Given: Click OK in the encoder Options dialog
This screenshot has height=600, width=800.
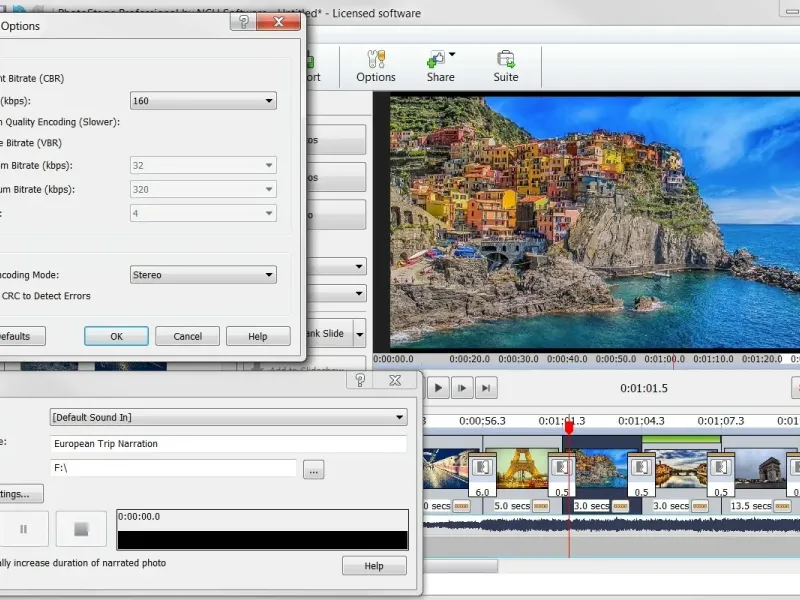Looking at the screenshot, I should pos(116,337).
